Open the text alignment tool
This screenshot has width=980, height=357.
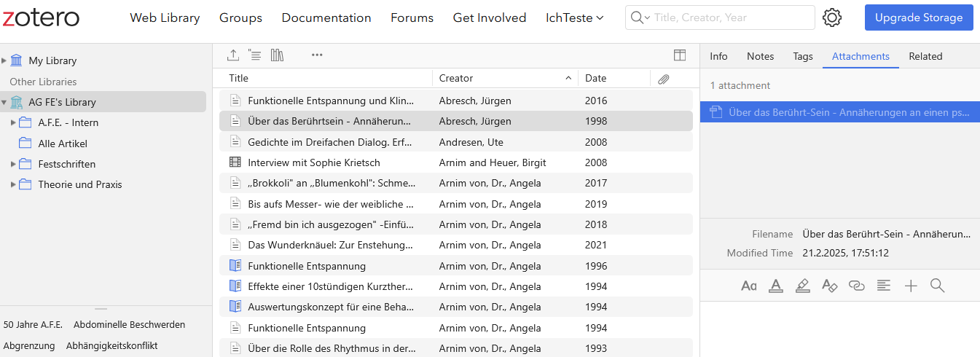click(884, 286)
